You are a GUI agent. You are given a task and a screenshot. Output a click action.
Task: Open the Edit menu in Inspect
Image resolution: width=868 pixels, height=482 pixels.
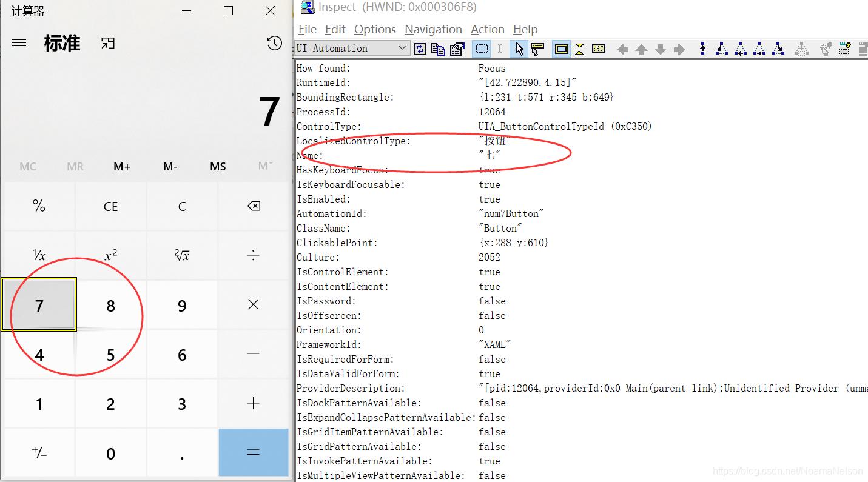tap(335, 29)
